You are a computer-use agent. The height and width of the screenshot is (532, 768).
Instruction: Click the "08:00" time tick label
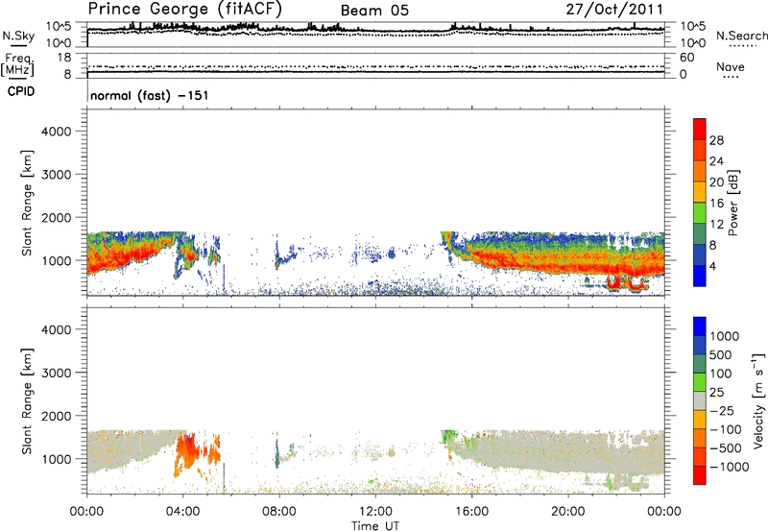tap(279, 512)
